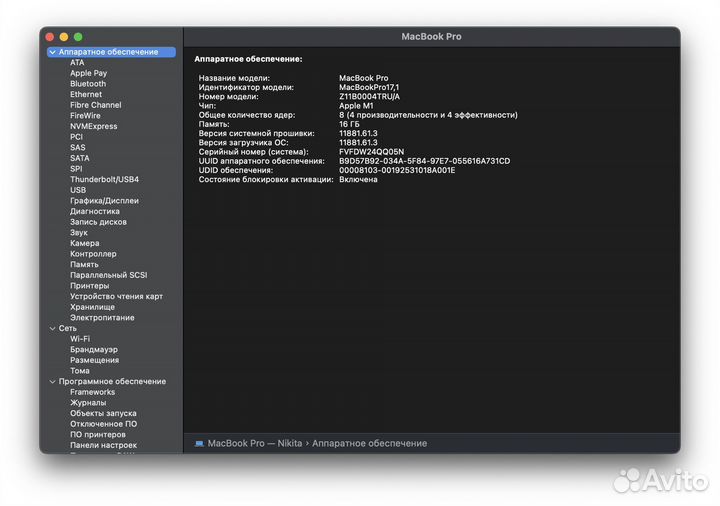Select Электропитание entry

tap(102, 318)
